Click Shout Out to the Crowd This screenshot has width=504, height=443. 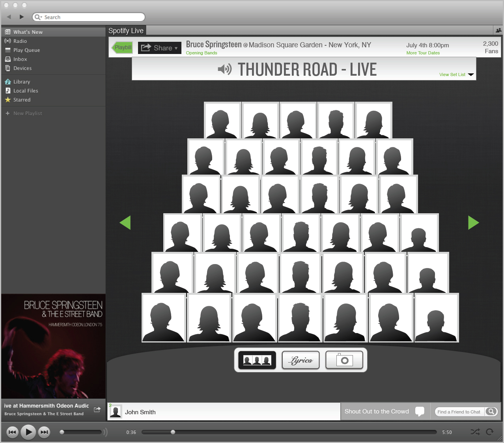click(377, 411)
